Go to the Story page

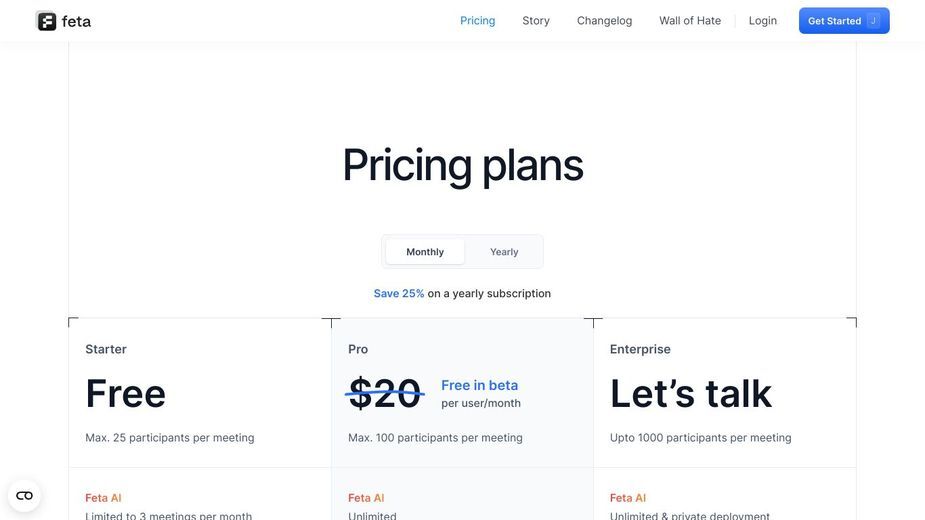(x=536, y=21)
